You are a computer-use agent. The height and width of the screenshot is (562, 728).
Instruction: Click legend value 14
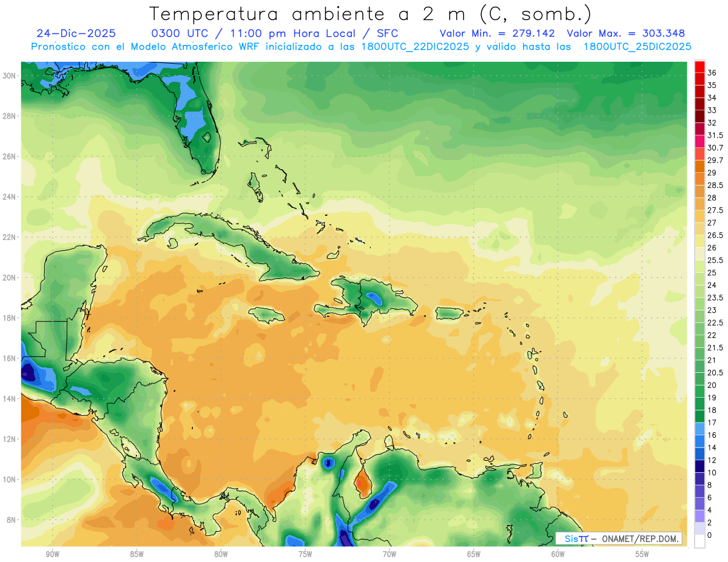pyautogui.click(x=712, y=447)
